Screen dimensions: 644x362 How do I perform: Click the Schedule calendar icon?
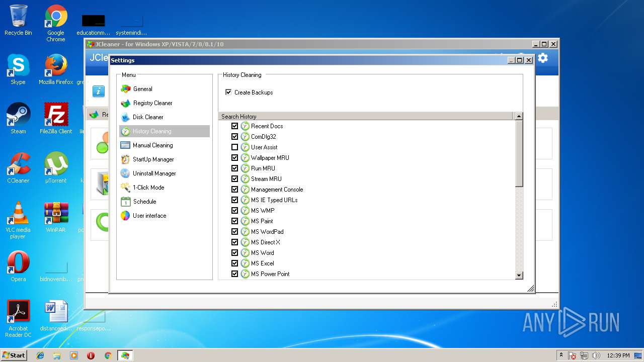(125, 202)
